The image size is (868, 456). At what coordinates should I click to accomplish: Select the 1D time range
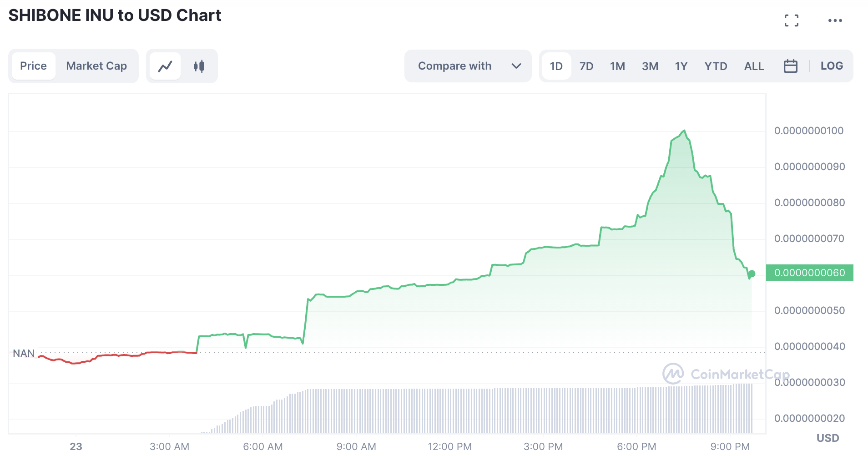(556, 66)
